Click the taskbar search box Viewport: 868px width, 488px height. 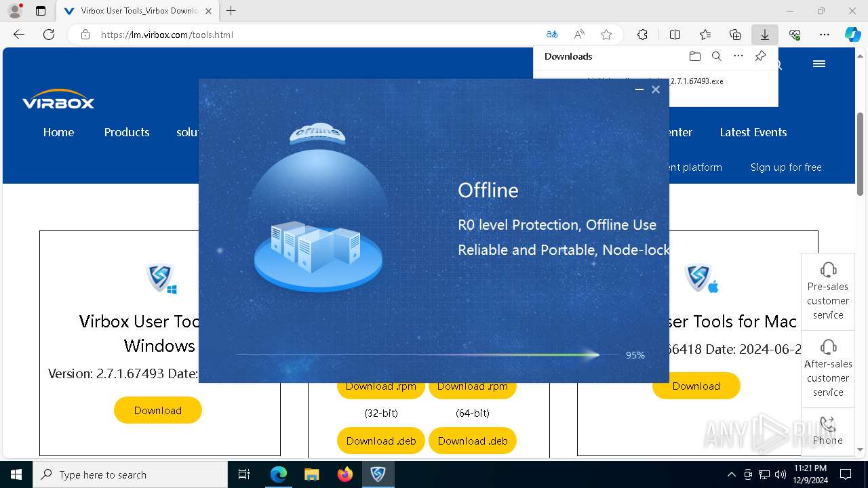click(x=130, y=474)
